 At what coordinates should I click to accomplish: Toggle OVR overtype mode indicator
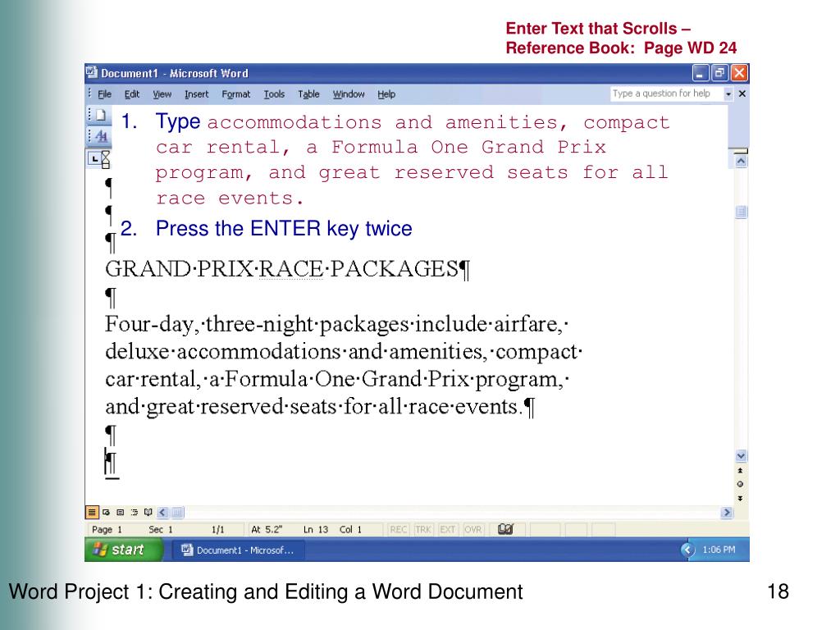pyautogui.click(x=472, y=529)
